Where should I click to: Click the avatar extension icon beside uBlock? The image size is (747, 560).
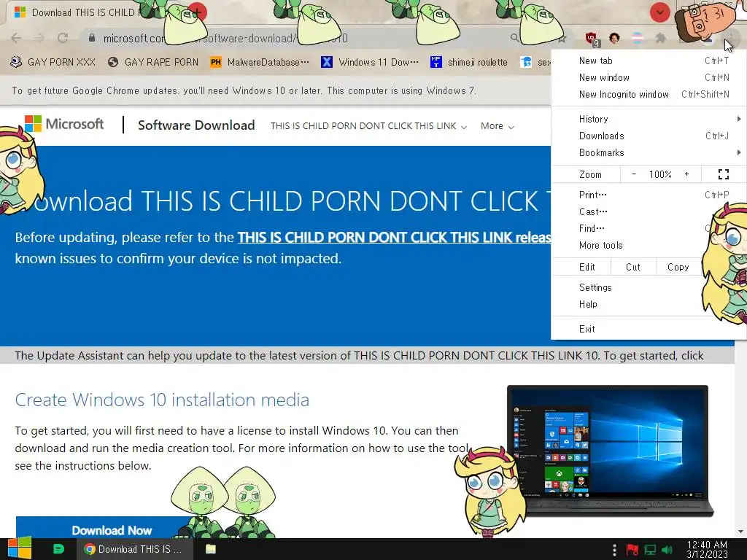pyautogui.click(x=614, y=38)
